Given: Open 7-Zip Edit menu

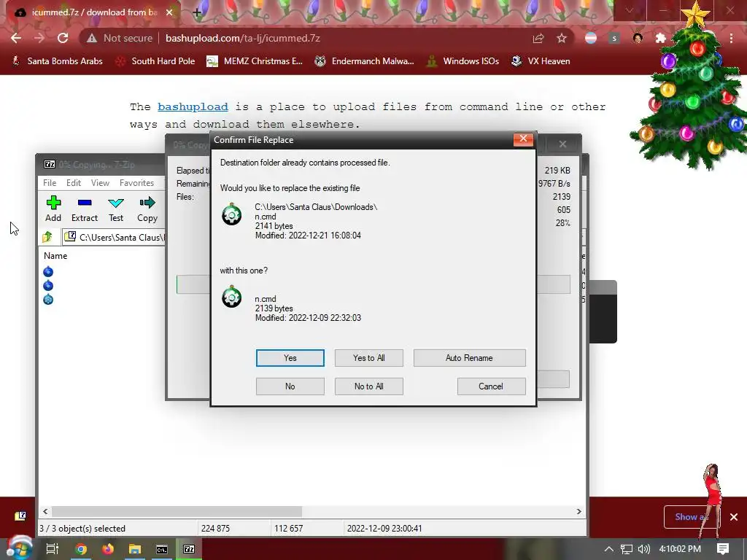Looking at the screenshot, I should point(74,183).
